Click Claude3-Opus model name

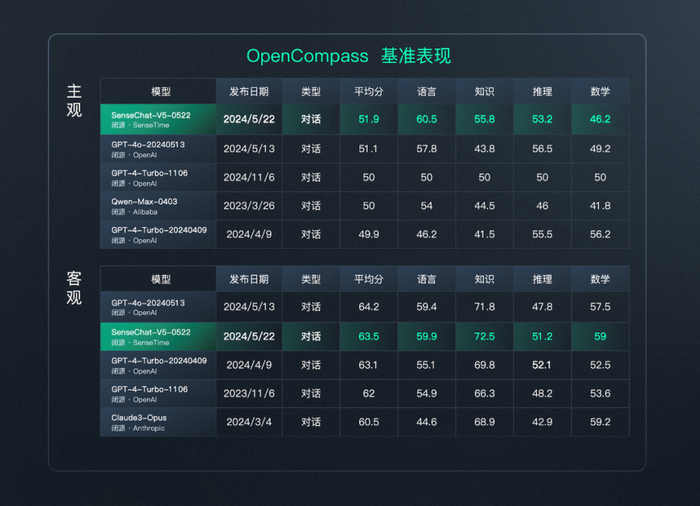point(139,418)
